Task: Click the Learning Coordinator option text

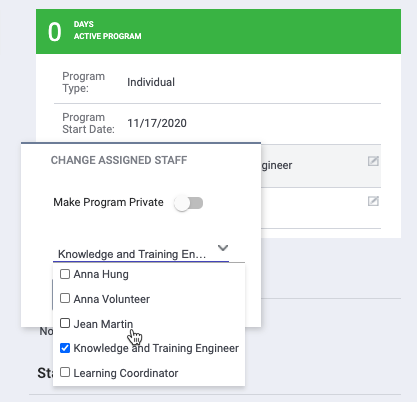Action: (126, 373)
